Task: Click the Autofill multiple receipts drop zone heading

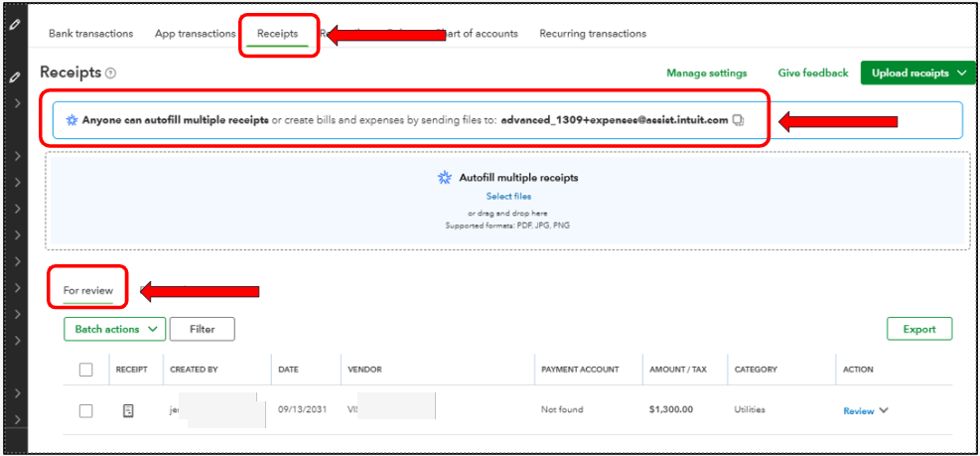Action: 518,178
